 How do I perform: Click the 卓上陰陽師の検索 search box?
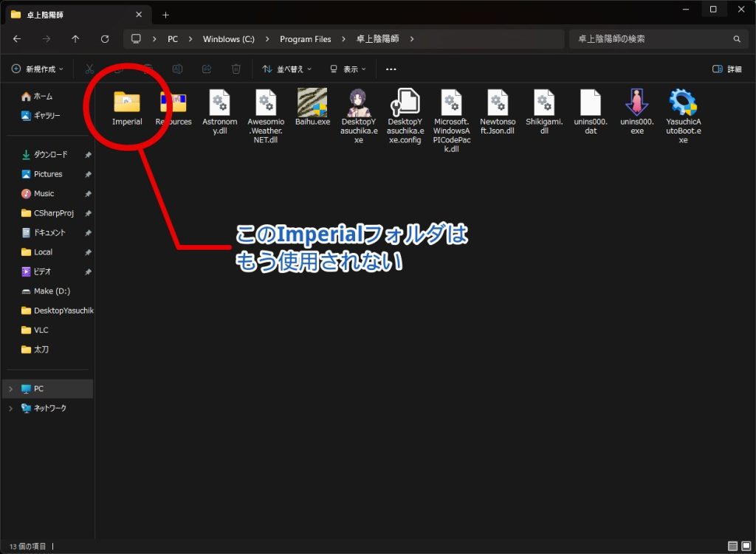point(650,39)
